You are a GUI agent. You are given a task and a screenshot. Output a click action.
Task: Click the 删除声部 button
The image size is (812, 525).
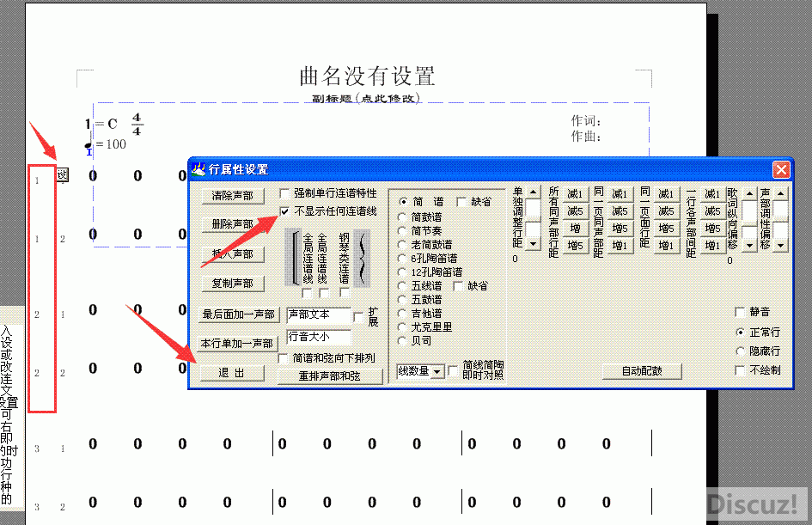pos(233,224)
